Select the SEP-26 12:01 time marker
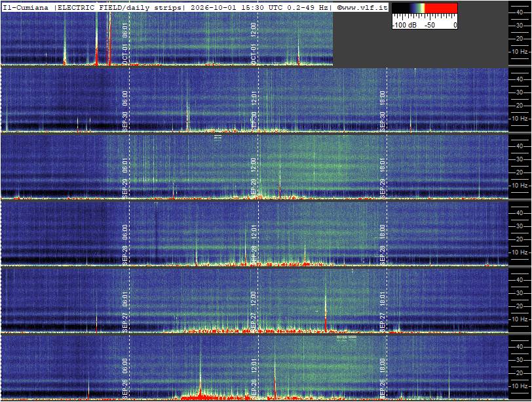This screenshot has height=402, width=532. pos(254,379)
